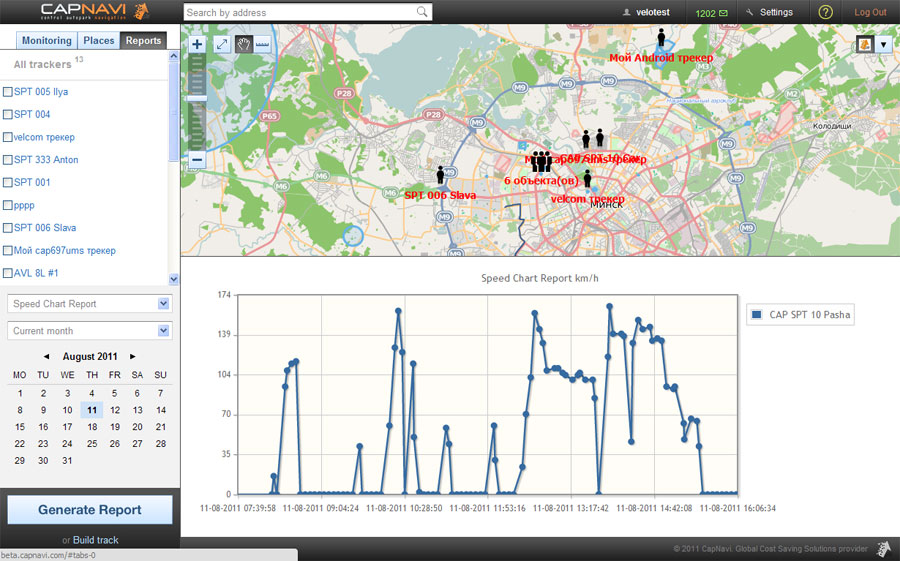Click the map zoom slider handle
The width and height of the screenshot is (900, 561).
coord(197,99)
